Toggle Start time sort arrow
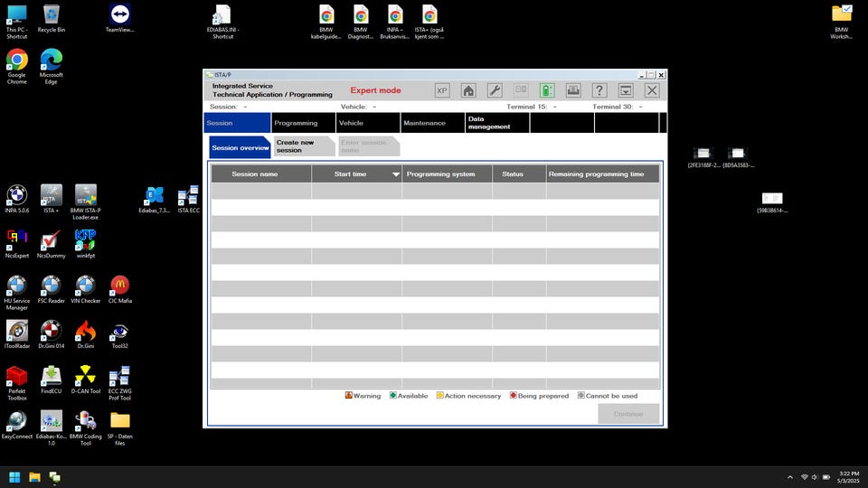The height and width of the screenshot is (488, 868). [x=396, y=174]
